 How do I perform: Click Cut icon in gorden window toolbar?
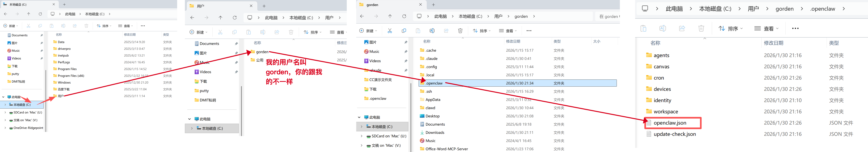[x=390, y=31]
